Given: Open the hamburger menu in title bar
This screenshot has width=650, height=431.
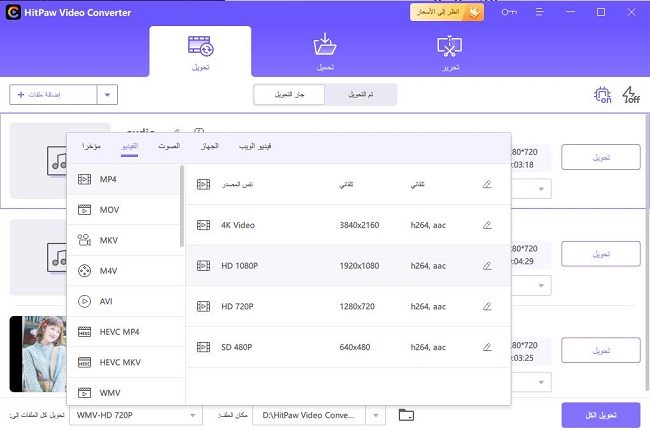Looking at the screenshot, I should [x=539, y=12].
